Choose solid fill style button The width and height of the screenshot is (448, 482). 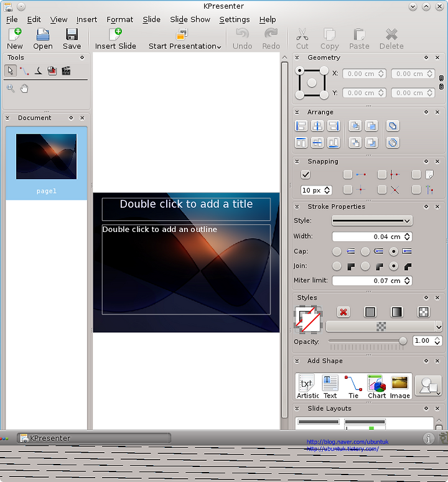370,312
